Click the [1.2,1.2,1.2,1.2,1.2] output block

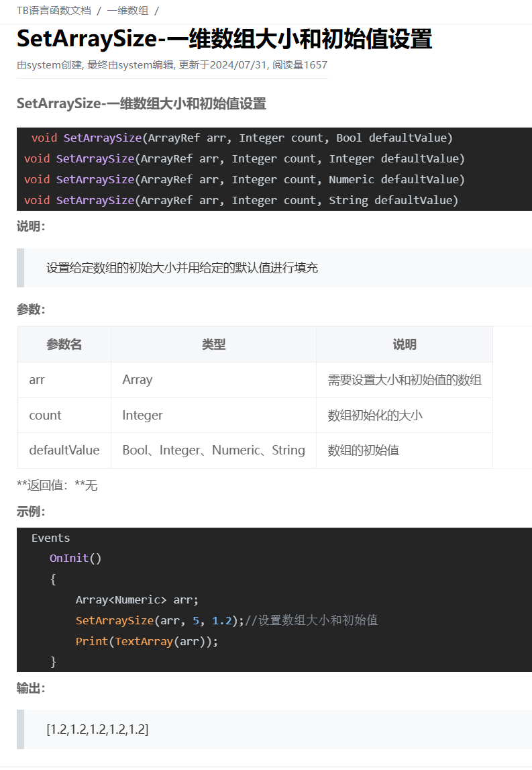click(97, 729)
